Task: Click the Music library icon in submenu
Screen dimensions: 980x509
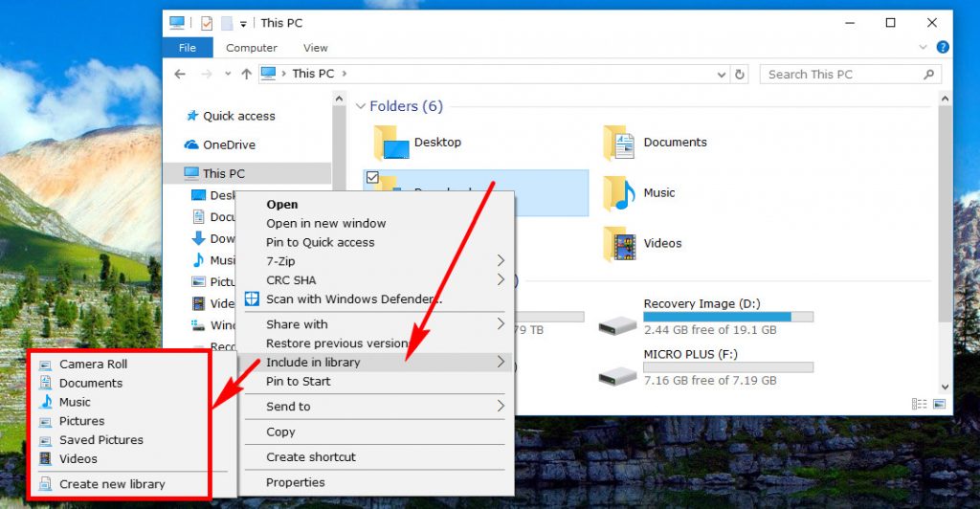Action: click(x=46, y=402)
